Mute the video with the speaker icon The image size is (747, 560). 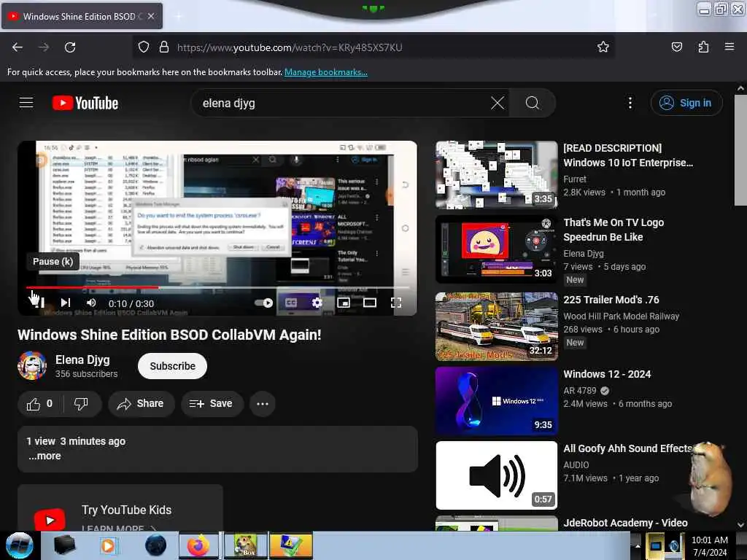pos(91,303)
